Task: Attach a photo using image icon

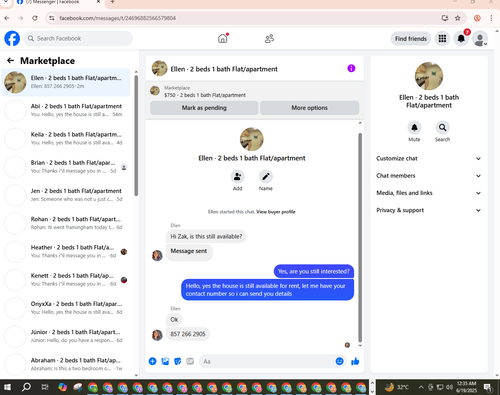Action: (165, 361)
